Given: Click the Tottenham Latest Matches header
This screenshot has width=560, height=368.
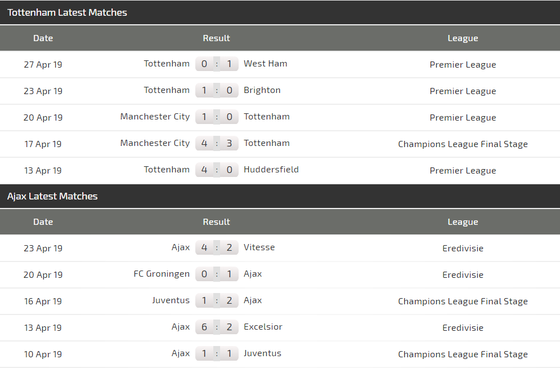Looking at the screenshot, I should click(x=67, y=13).
